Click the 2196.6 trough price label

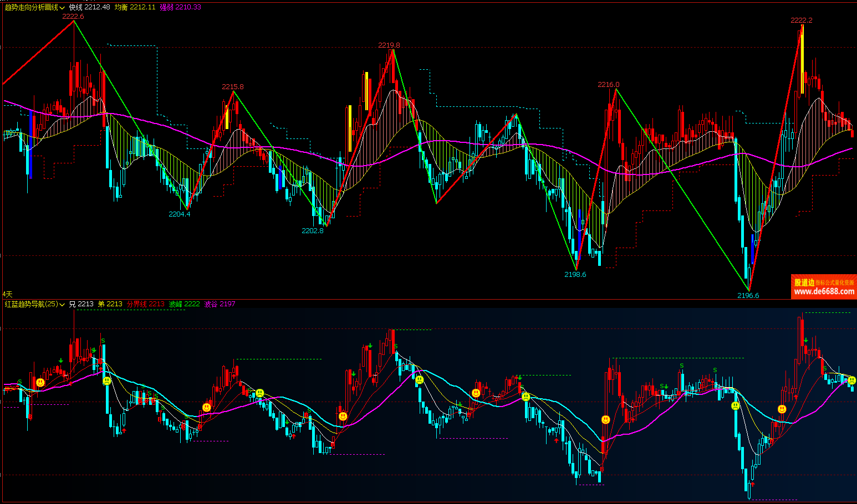tap(748, 295)
